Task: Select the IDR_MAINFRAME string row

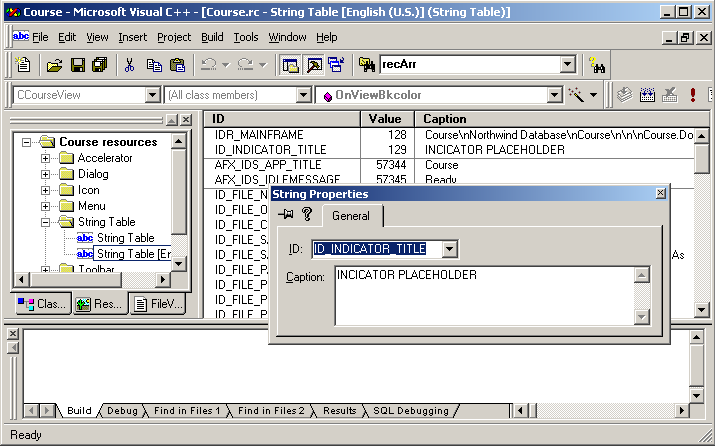Action: click(449, 135)
